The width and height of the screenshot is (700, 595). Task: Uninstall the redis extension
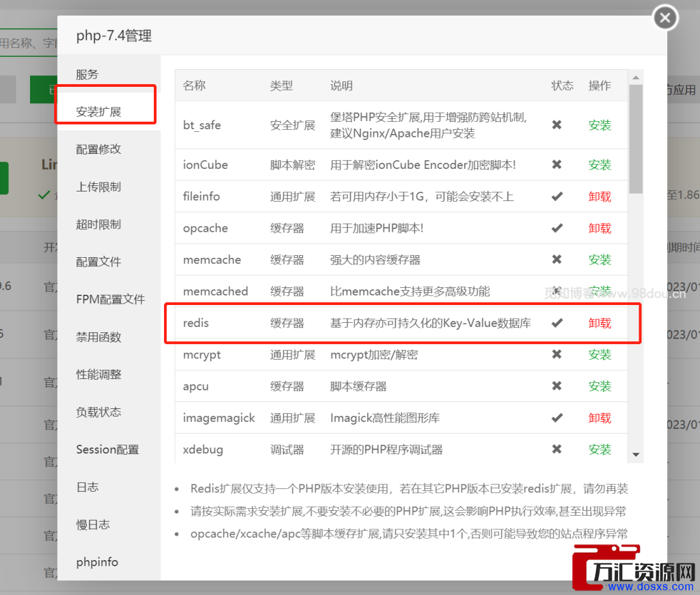pyautogui.click(x=600, y=323)
